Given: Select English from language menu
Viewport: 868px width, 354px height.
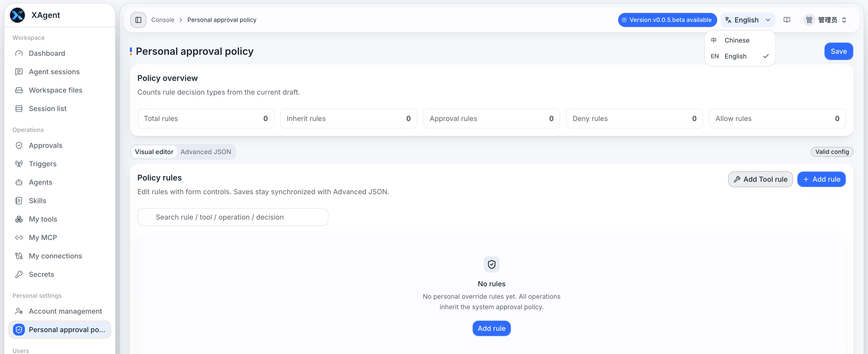Looking at the screenshot, I should 740,56.
